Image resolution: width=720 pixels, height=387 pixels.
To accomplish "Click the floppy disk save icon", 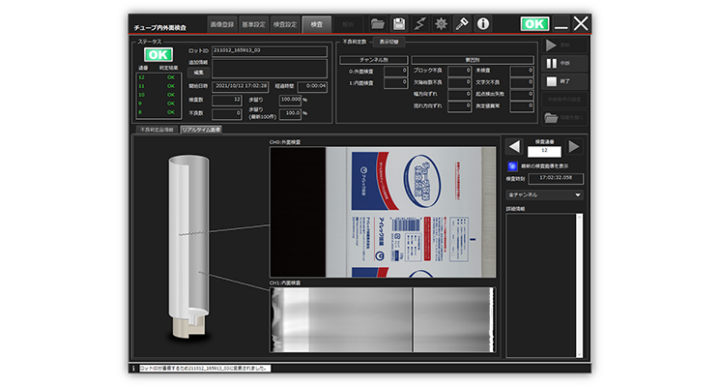I will pyautogui.click(x=399, y=24).
